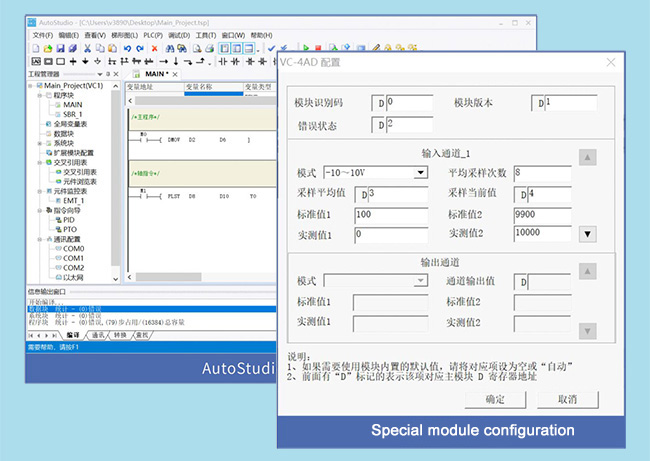The width and height of the screenshot is (650, 461).
Task: Open the 工具(T) menu
Action: pos(205,35)
